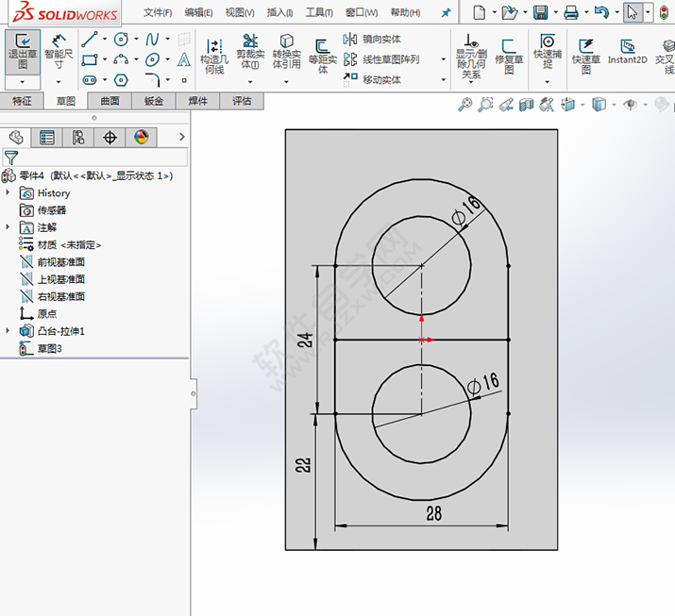The height and width of the screenshot is (616, 675).
Task: Click Mirror Entities (镜向实体)
Action: tap(372, 39)
